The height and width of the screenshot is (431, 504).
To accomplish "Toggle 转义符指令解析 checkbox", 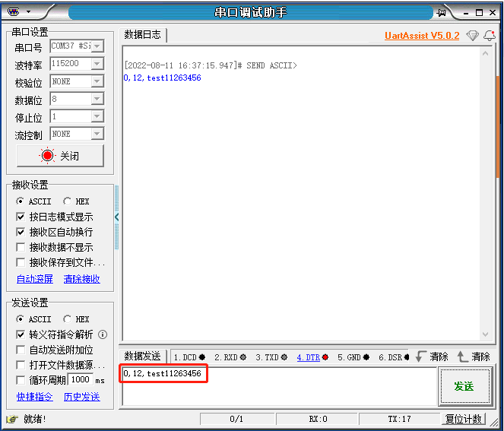I will (21, 334).
